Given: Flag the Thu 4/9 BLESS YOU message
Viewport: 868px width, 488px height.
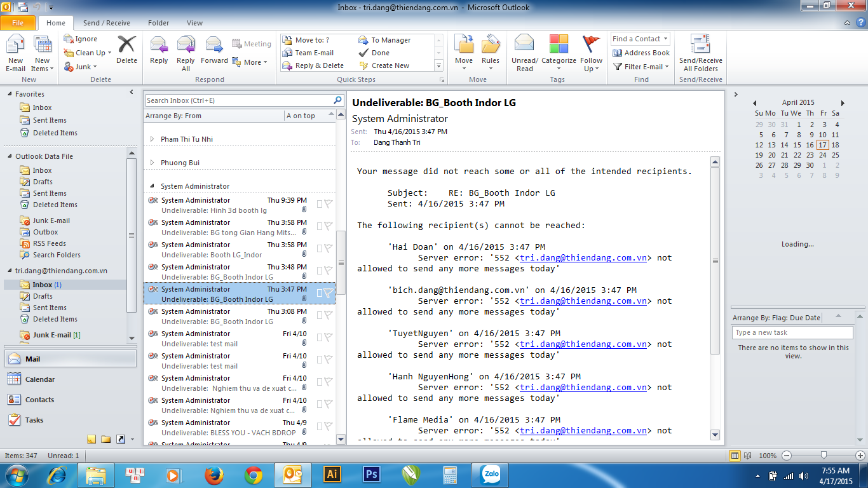Looking at the screenshot, I should [329, 426].
